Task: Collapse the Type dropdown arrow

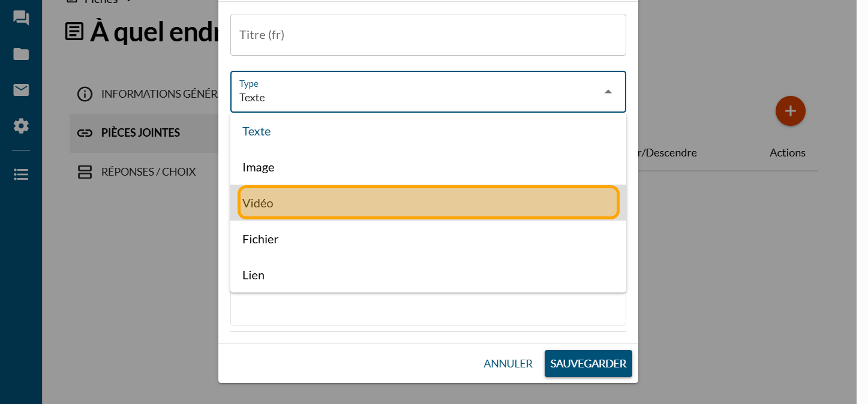Action: pos(608,92)
